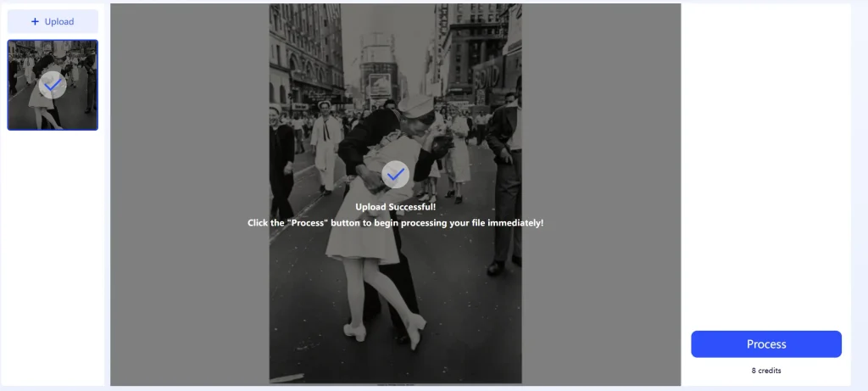Click the plus icon beside Upload
Viewport: 868px width, 391px height.
[35, 21]
